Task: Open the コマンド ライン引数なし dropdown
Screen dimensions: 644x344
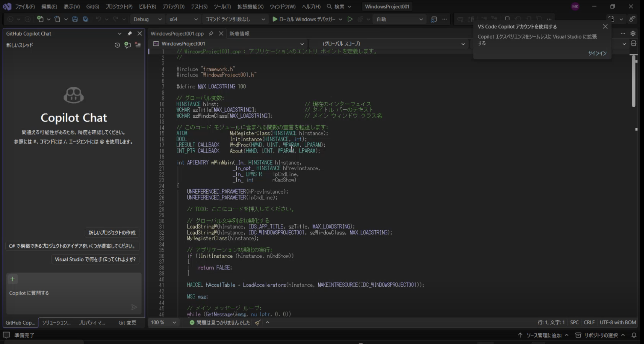Action: pyautogui.click(x=235, y=19)
